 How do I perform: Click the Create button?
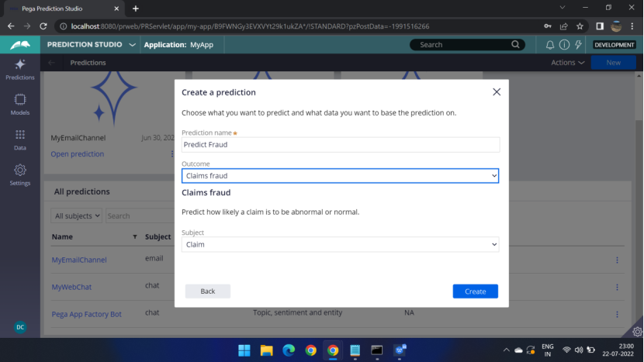(x=475, y=291)
